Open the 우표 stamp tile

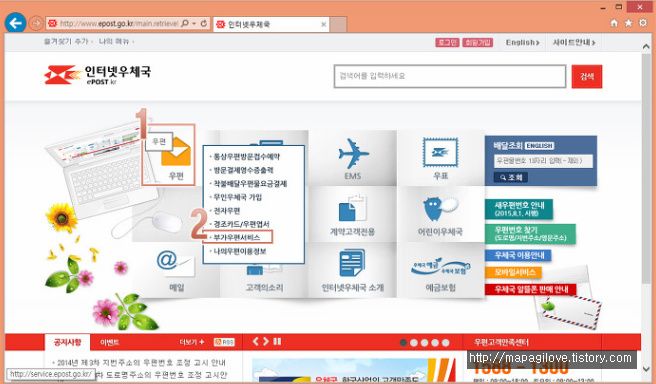441,158
